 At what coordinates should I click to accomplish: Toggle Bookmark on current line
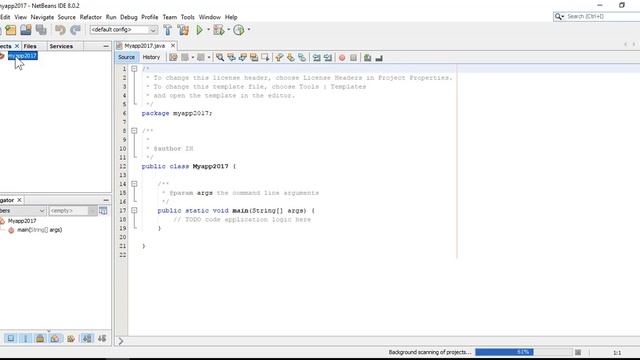click(x=302, y=58)
